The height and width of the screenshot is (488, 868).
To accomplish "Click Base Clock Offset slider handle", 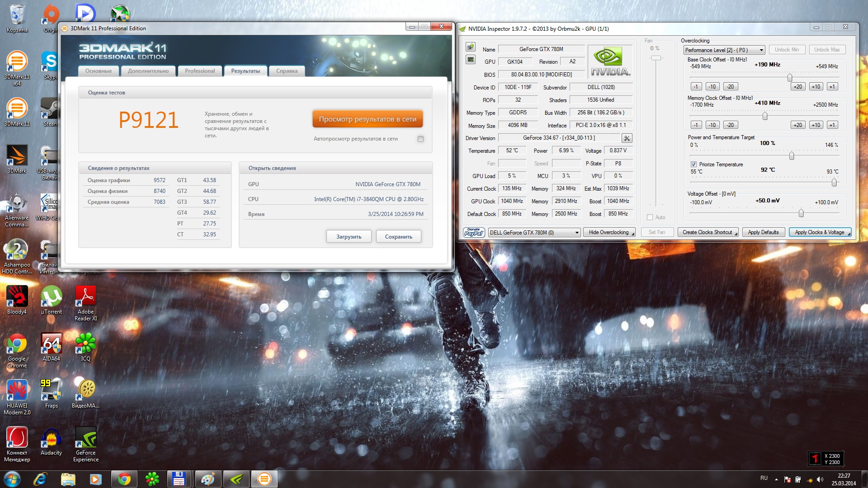I will [790, 77].
